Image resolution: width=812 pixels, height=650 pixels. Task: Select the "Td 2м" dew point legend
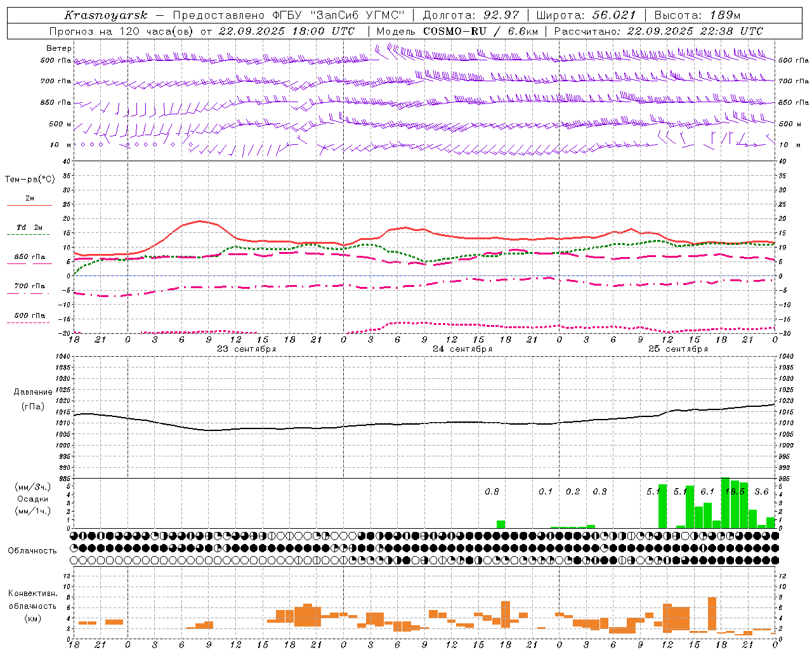[x=30, y=227]
